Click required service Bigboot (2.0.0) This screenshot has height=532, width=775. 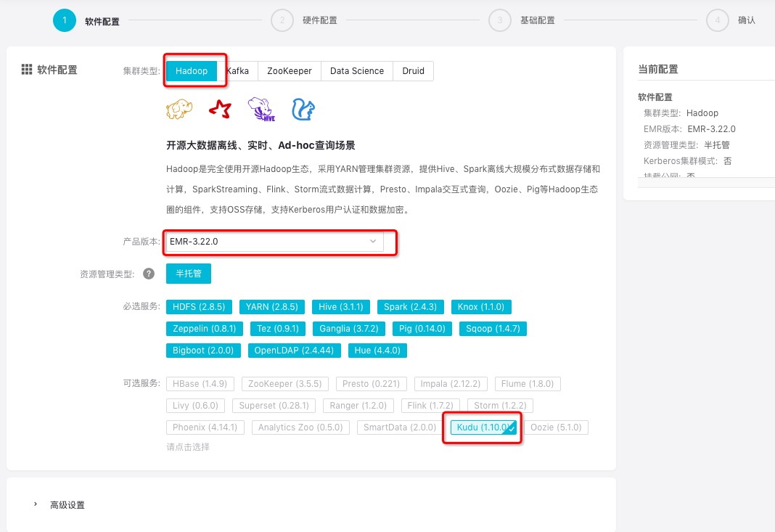(203, 350)
